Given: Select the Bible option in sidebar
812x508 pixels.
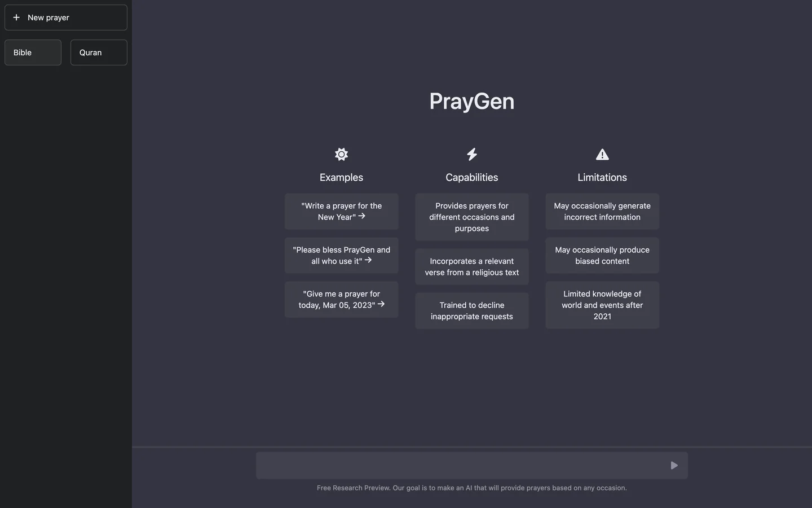Looking at the screenshot, I should (x=33, y=52).
